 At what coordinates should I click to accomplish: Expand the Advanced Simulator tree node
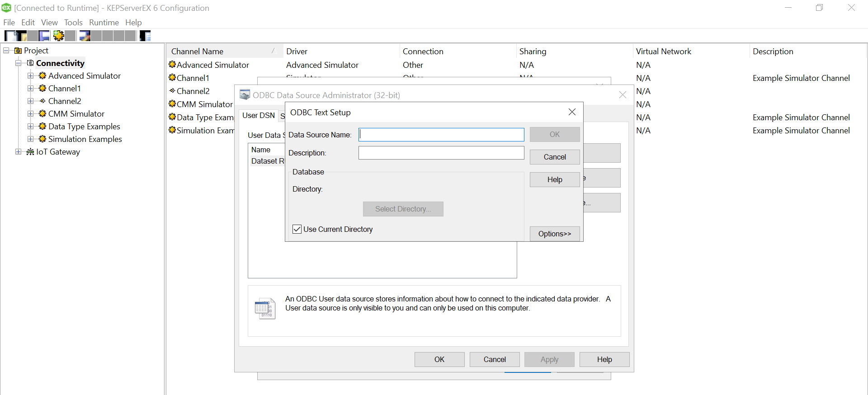click(30, 76)
